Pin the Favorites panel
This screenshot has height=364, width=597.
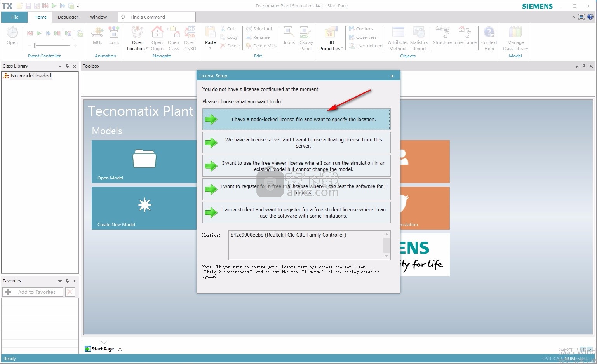(67, 281)
